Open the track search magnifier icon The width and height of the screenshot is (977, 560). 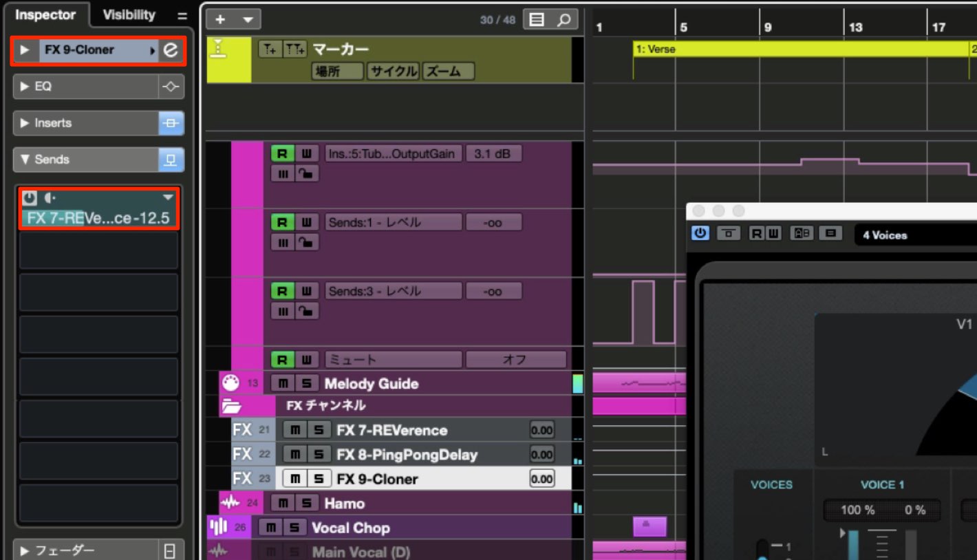point(564,19)
